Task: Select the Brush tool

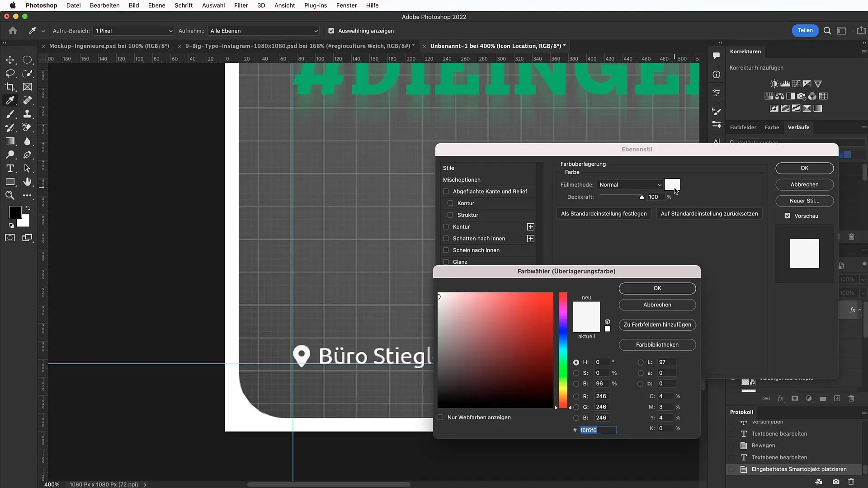Action: (x=10, y=114)
